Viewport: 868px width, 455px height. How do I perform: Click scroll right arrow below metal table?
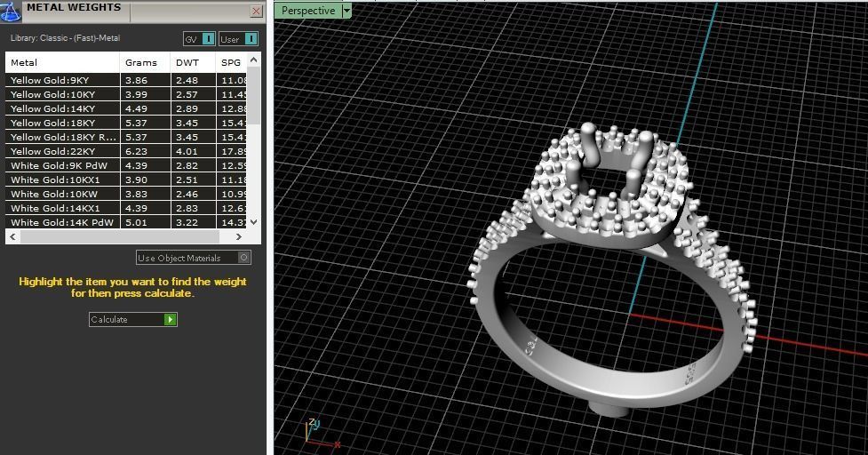coord(239,237)
